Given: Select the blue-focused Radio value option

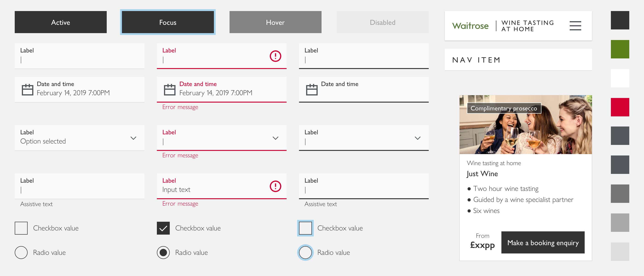Looking at the screenshot, I should (305, 253).
